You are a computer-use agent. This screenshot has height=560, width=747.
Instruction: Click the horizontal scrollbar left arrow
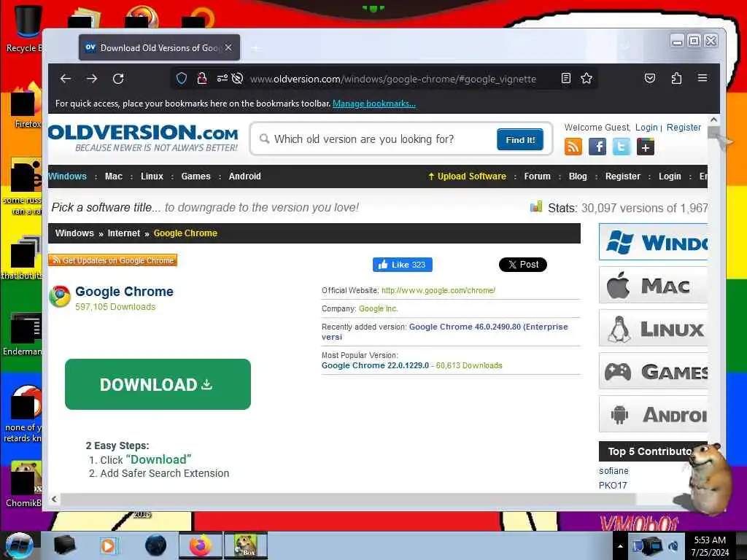(x=54, y=499)
